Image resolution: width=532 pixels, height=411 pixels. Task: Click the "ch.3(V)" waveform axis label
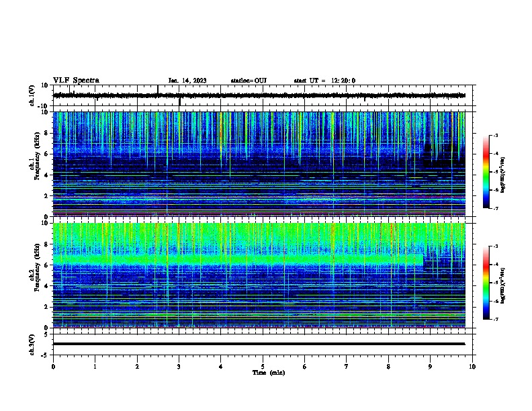[32, 345]
